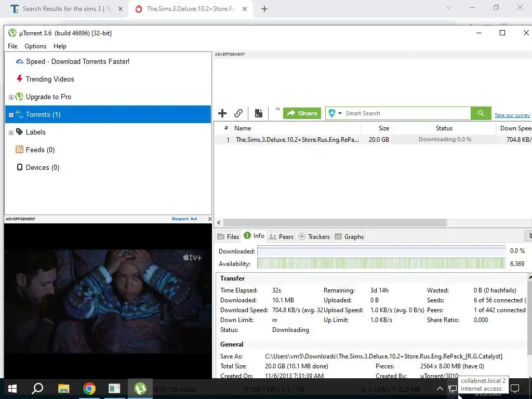This screenshot has height=399, width=532.
Task: Collapse the detail pane with chevron button
Action: pos(529,235)
